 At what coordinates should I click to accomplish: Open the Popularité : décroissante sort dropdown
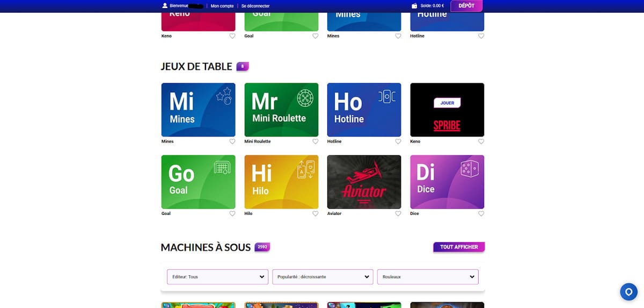click(x=323, y=277)
